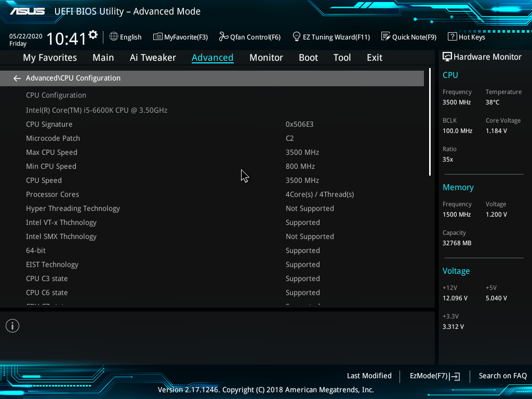The height and width of the screenshot is (399, 532).
Task: Launch EZ Tuning Wizard lightbulb icon
Action: coord(297,37)
